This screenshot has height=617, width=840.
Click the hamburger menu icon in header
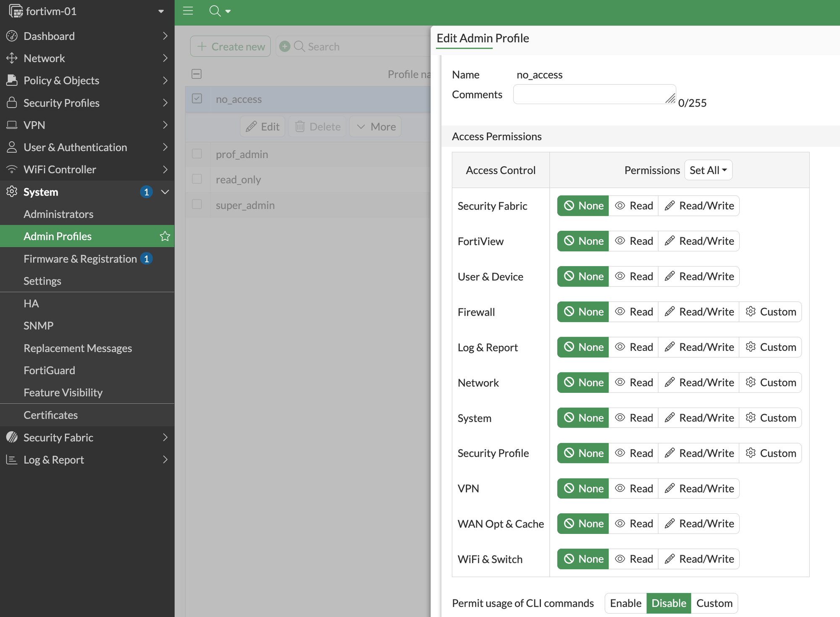188,11
